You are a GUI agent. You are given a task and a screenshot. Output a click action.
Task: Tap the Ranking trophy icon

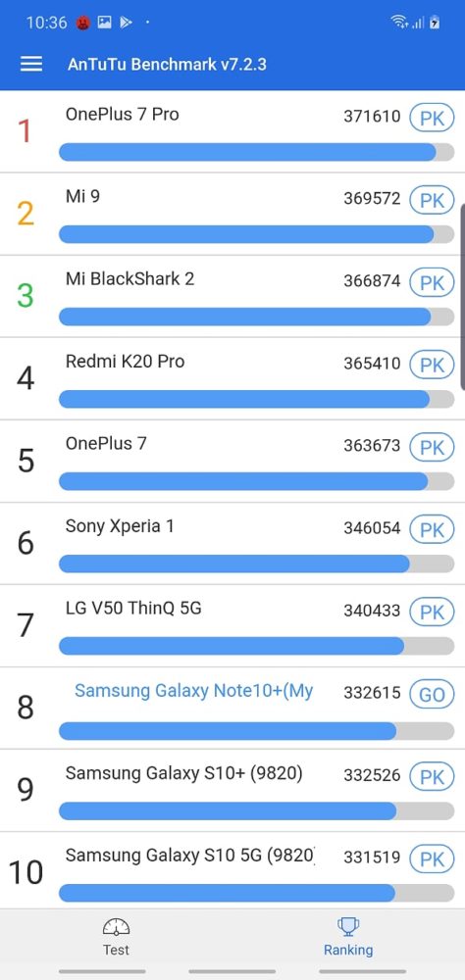(348, 927)
